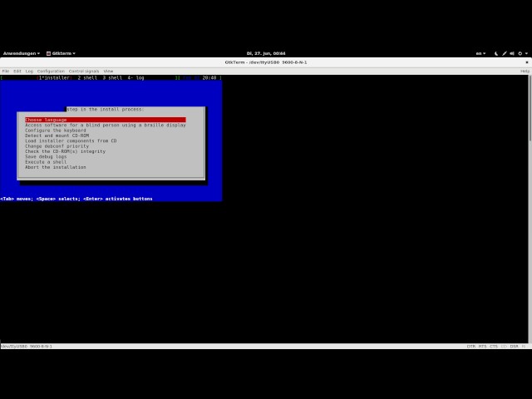Click the Gtkterm app icon in the top bar
The image size is (532, 399).
[x=48, y=53]
